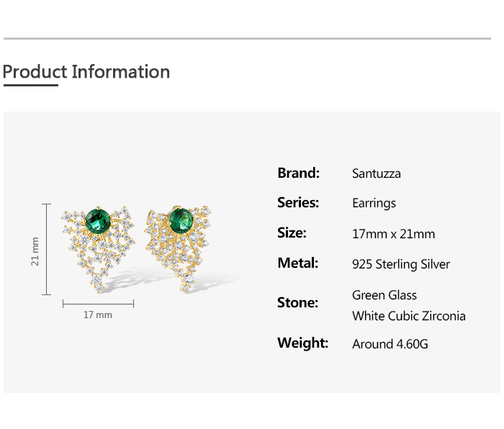Select the Around 4.60G weight value
Viewport: 504px width, 429px height.
click(x=390, y=344)
